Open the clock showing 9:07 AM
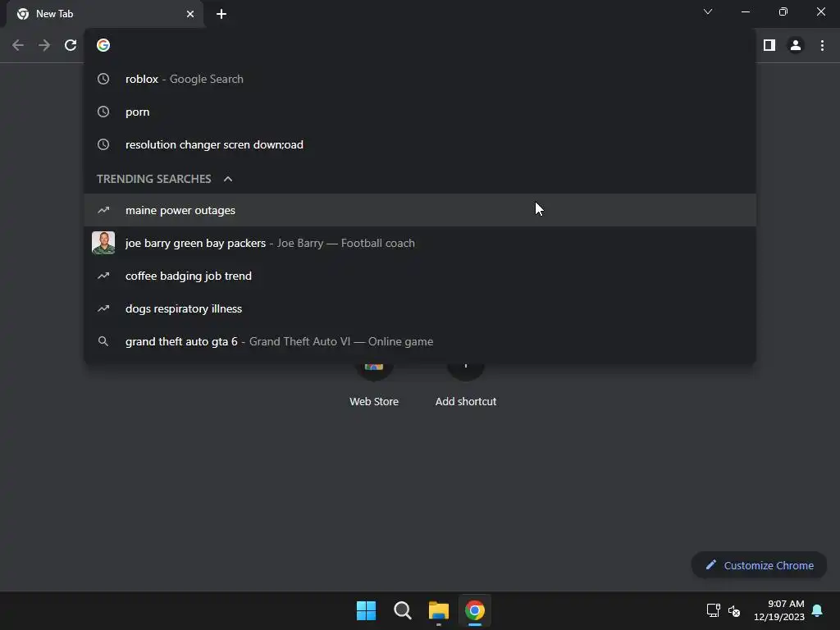 pos(779,610)
